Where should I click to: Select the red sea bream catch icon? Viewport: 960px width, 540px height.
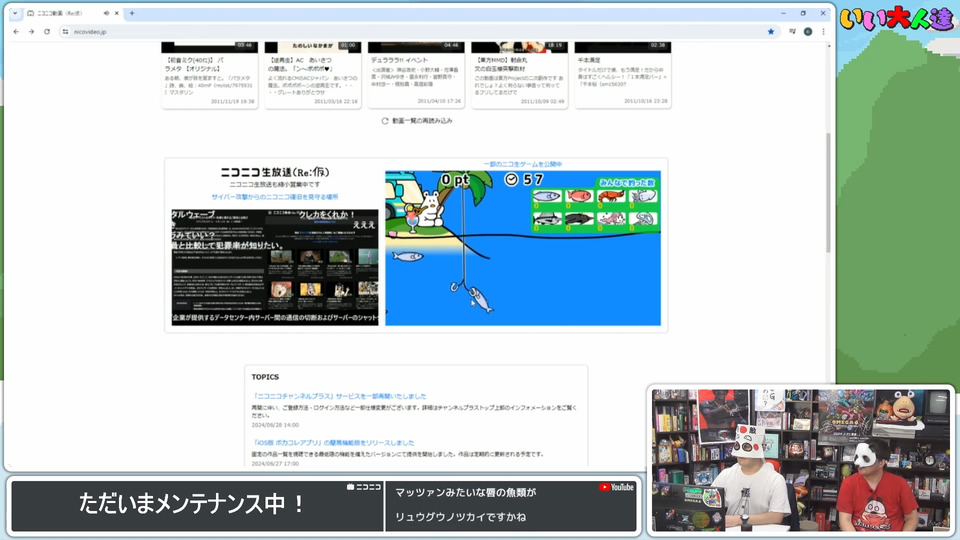579,196
